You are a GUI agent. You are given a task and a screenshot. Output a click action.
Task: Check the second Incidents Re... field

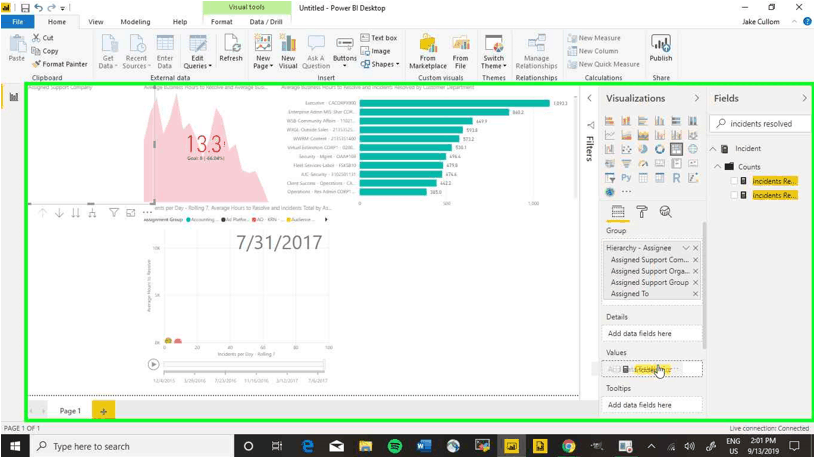734,195
